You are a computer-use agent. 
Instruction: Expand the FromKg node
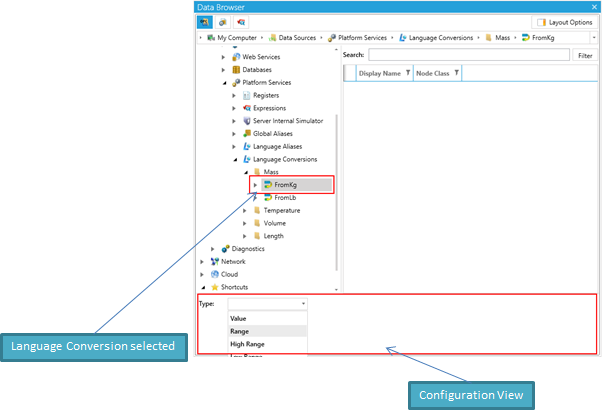[255, 185]
